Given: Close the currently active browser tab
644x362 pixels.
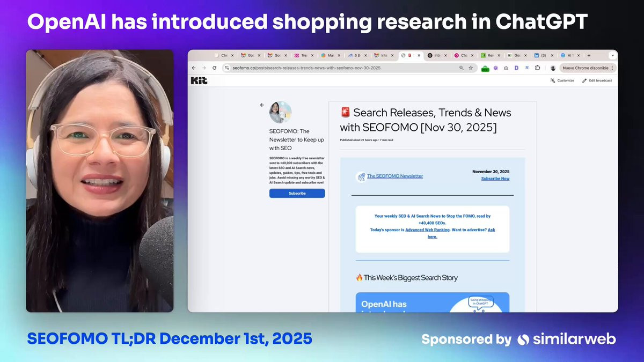Looking at the screenshot, I should tap(419, 55).
